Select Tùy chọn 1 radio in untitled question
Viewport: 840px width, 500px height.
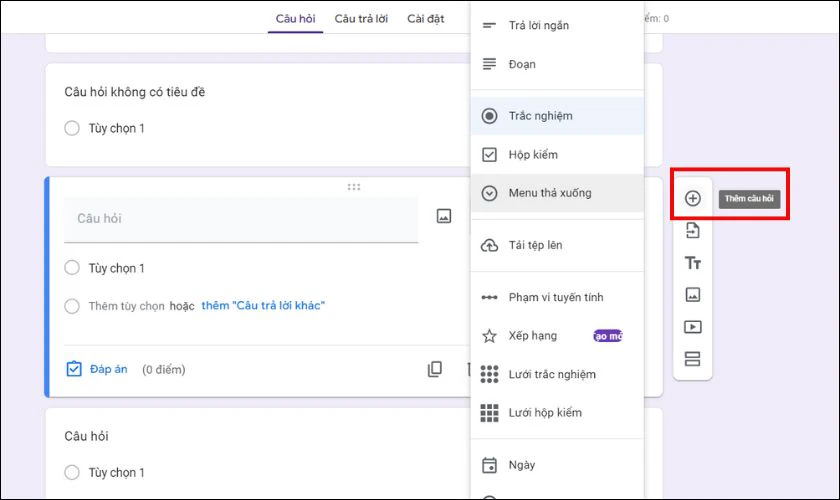72,128
